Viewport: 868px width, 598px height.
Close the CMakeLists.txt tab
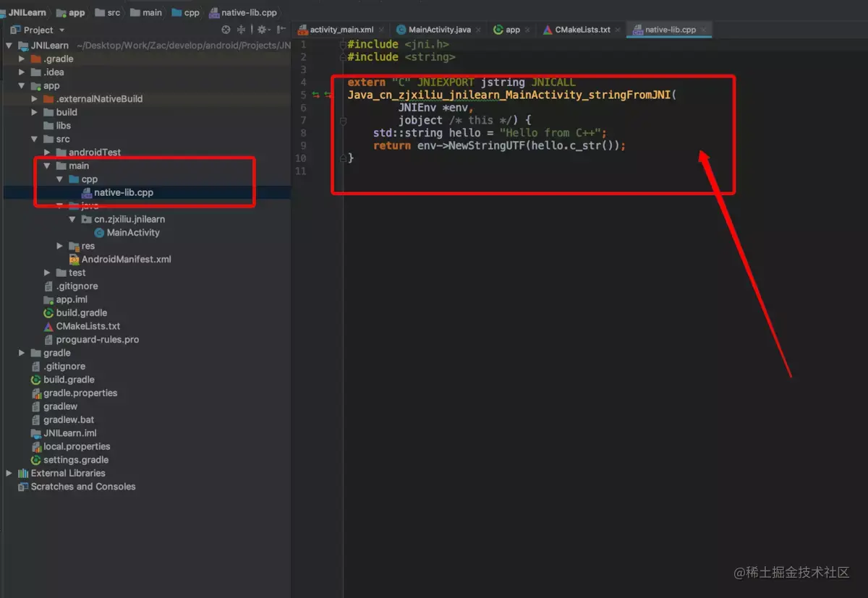(x=619, y=30)
